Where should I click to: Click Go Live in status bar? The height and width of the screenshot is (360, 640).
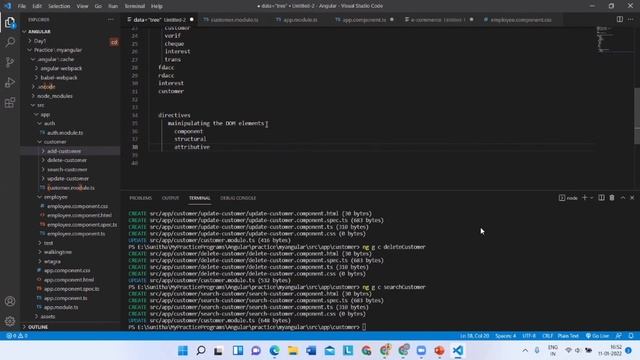point(597,336)
